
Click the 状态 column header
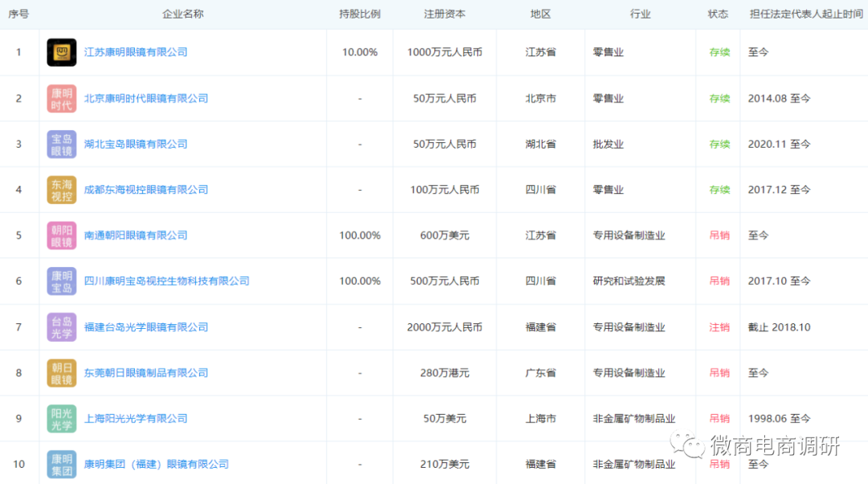[718, 14]
